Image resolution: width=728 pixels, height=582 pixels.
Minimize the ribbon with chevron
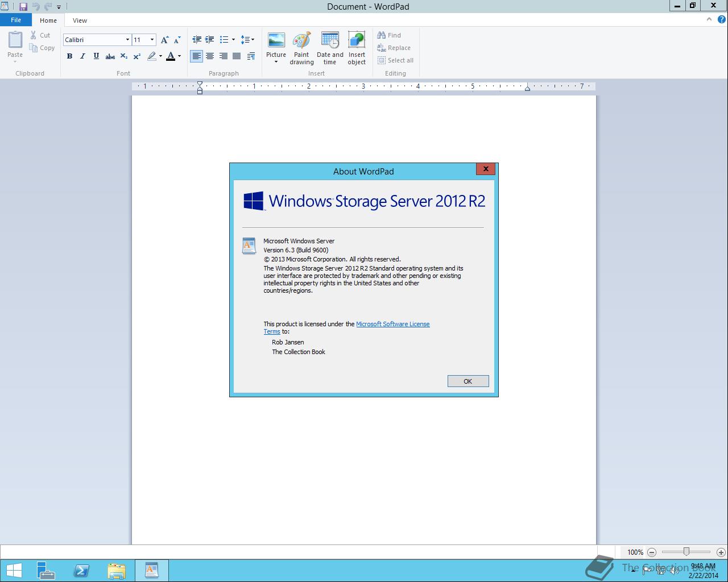tap(709, 19)
